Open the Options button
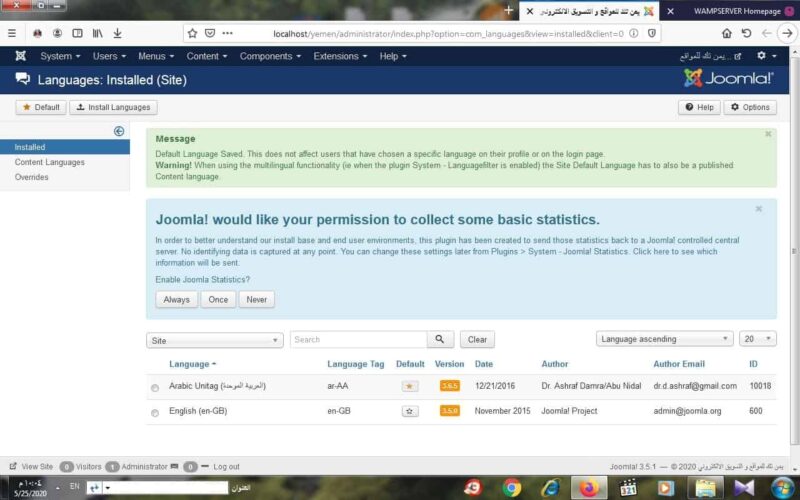Screen dimensions: 800x500 pos(750,107)
